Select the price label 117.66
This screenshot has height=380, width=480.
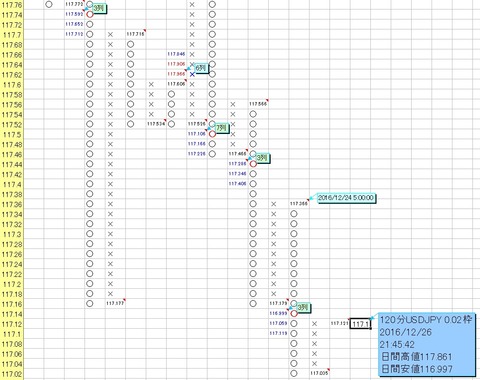click(12, 55)
